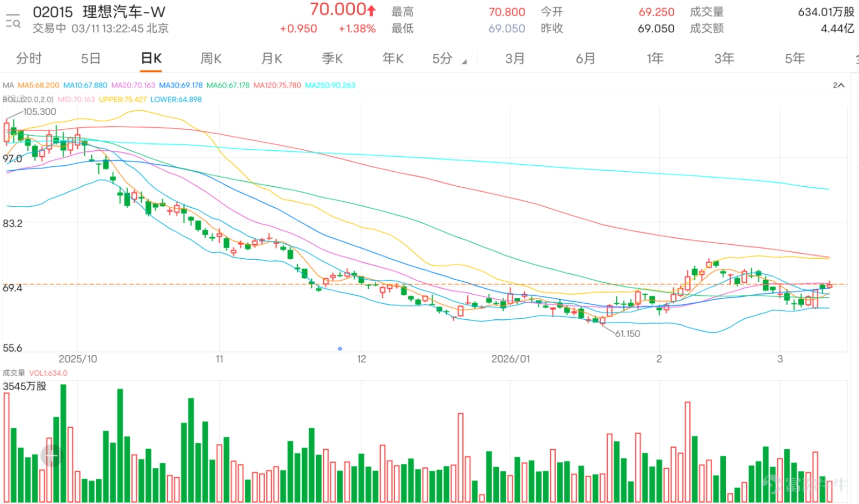Click the 55.6 price axis label
859x504 pixels.
click(12, 348)
